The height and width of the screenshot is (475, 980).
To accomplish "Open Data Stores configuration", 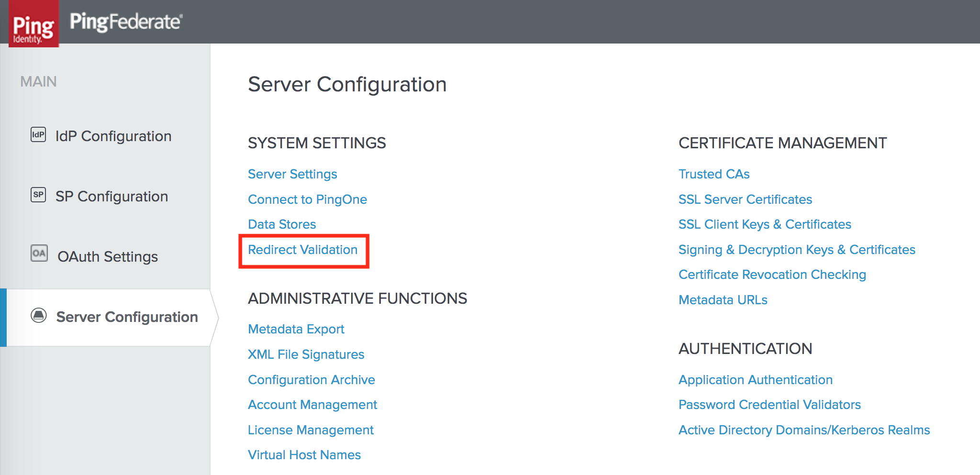I will coord(281,224).
